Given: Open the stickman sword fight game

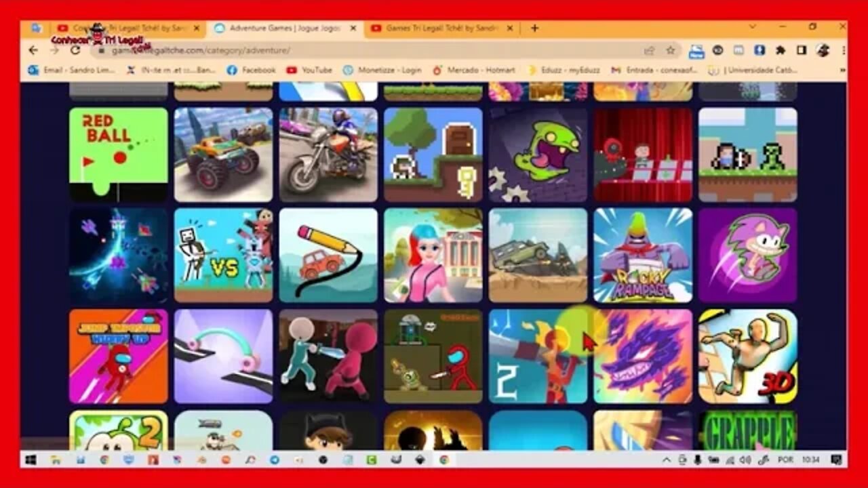Looking at the screenshot, I should (x=328, y=357).
